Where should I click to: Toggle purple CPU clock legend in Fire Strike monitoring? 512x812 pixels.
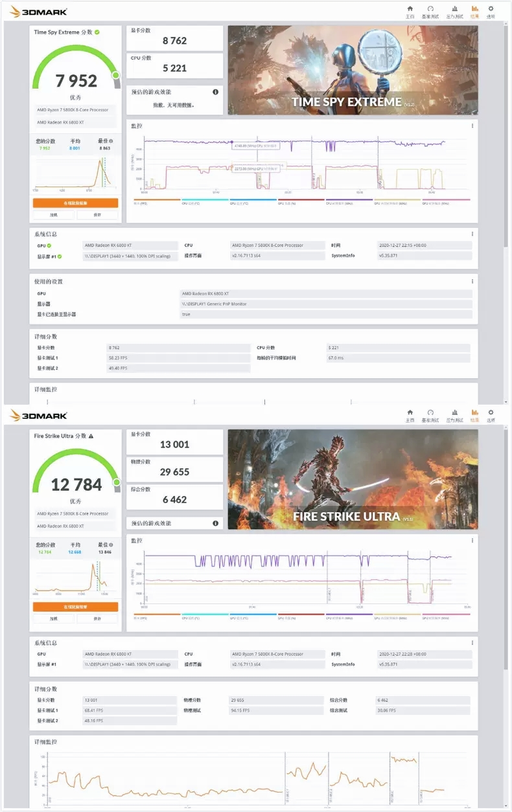click(x=349, y=616)
